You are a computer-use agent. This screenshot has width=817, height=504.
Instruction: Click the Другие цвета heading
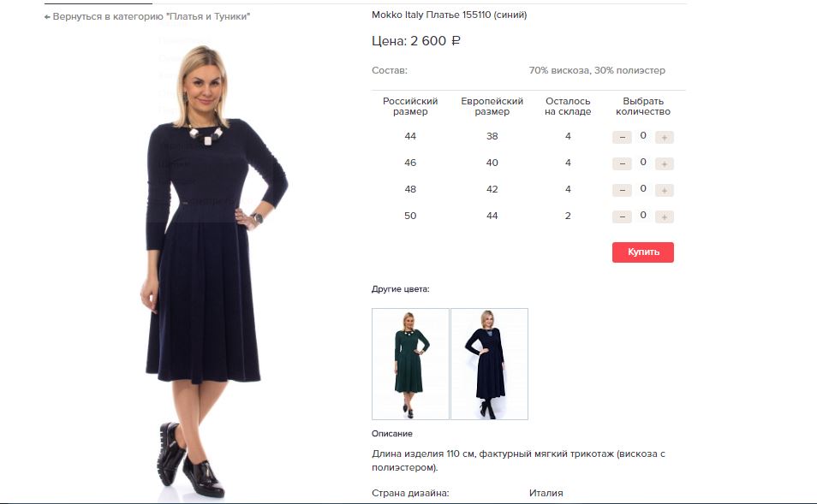[x=400, y=289]
